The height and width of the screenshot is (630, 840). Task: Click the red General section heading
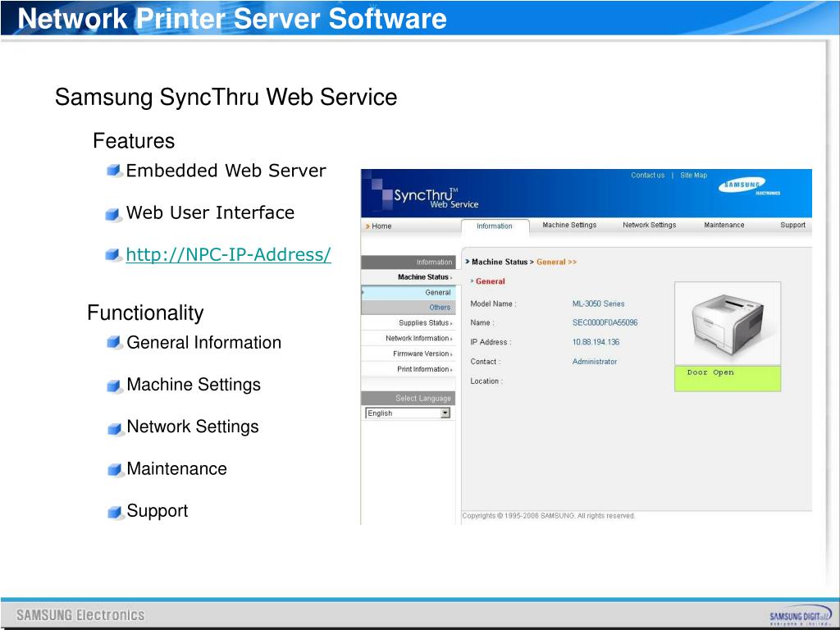pos(491,281)
